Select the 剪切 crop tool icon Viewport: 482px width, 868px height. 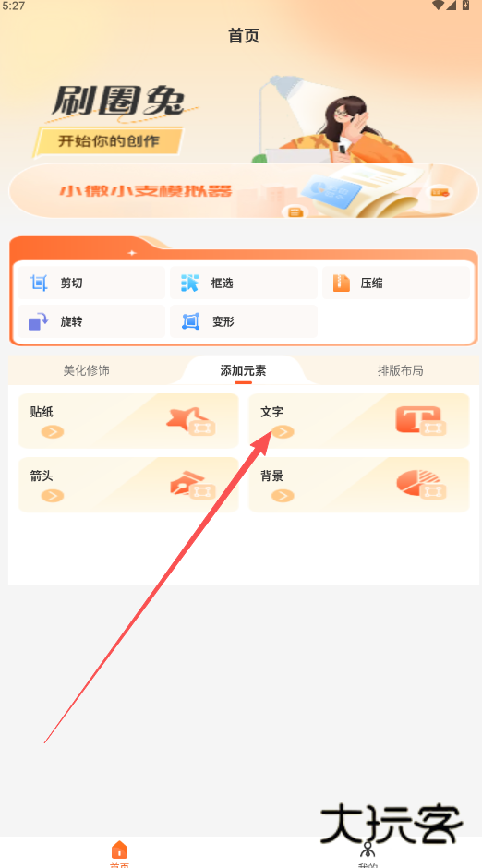tap(38, 283)
